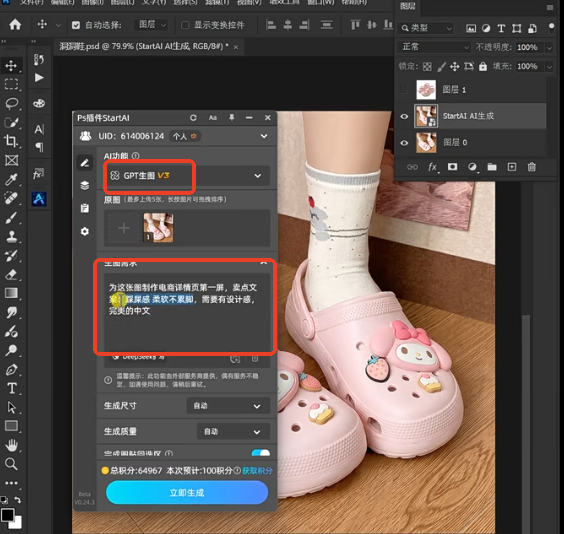Open the blend mode 正常 dropdown
Screen dimensions: 564x534
(434, 47)
